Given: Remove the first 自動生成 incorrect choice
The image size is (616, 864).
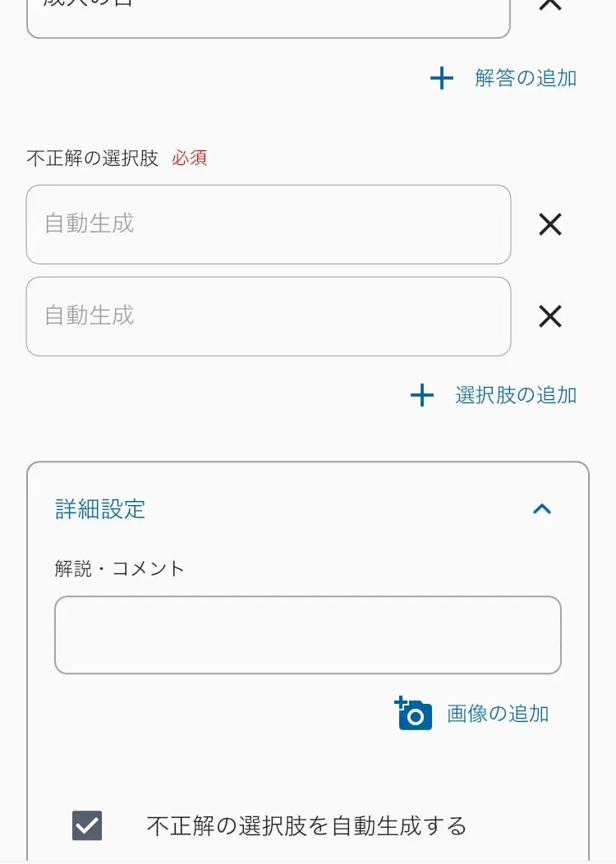Looking at the screenshot, I should 549,224.
